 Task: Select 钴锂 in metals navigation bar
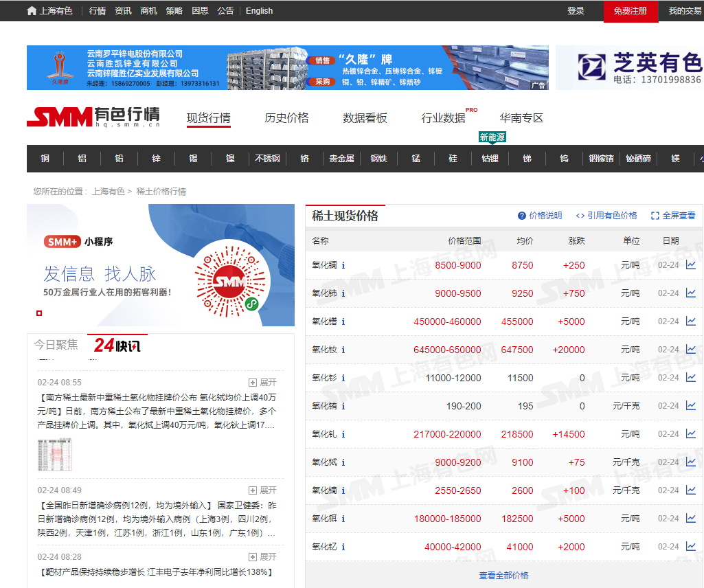(x=490, y=159)
